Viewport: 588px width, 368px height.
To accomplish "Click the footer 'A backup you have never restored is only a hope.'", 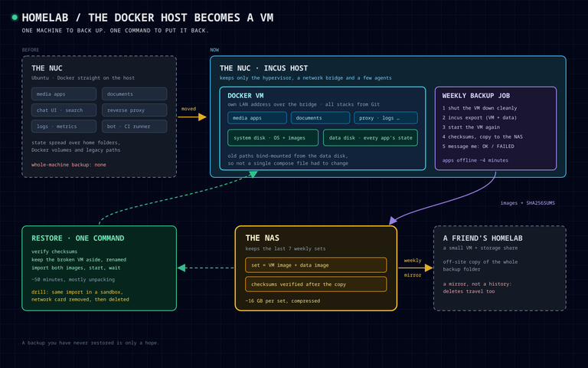I will pyautogui.click(x=90, y=343).
